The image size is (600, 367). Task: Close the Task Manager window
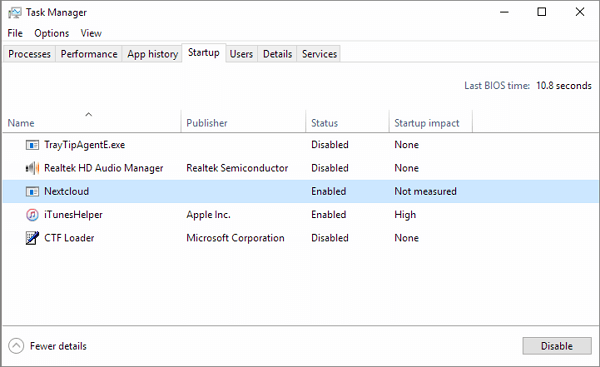click(580, 12)
